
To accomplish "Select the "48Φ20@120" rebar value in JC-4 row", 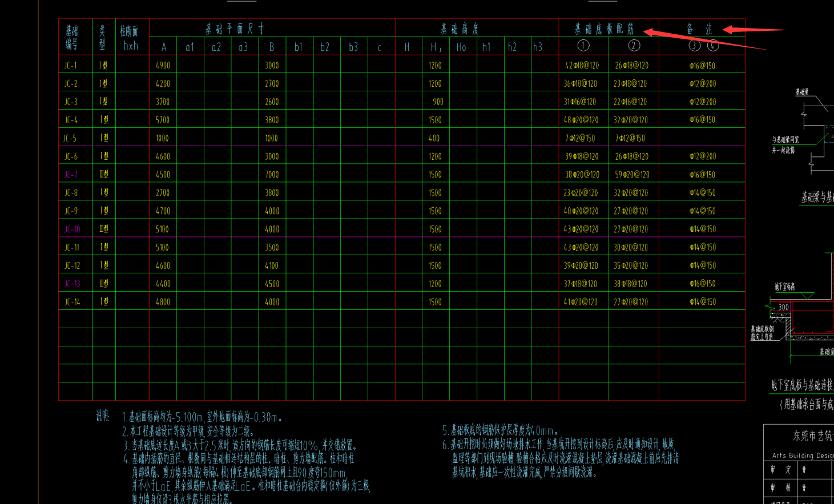I will click(x=581, y=120).
